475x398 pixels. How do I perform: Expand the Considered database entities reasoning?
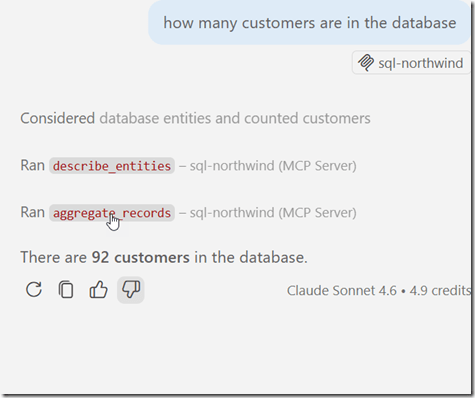click(195, 118)
